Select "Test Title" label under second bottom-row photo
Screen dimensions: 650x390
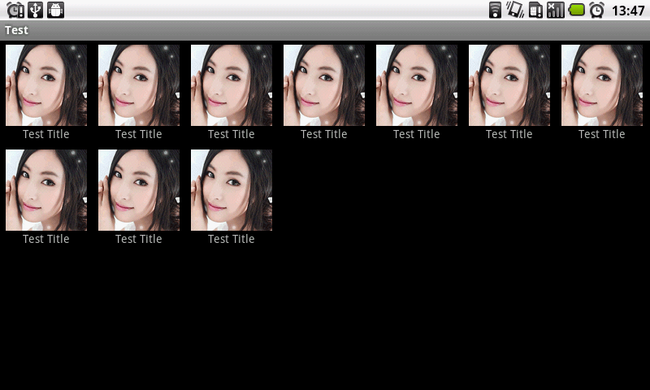click(138, 239)
